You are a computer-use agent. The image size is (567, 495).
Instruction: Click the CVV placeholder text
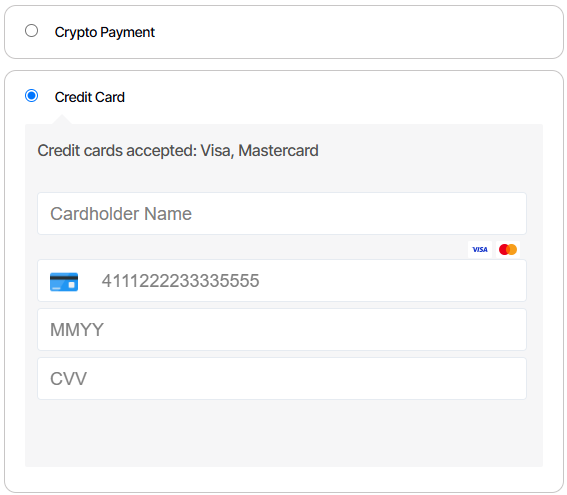68,379
